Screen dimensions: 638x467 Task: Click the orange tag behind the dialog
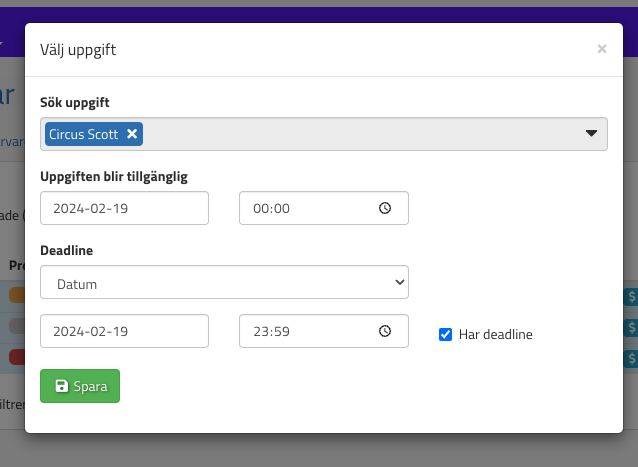click(x=17, y=296)
